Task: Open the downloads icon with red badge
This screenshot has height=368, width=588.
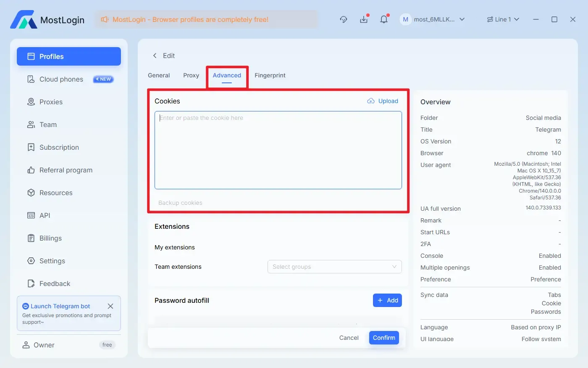Action: (x=364, y=19)
